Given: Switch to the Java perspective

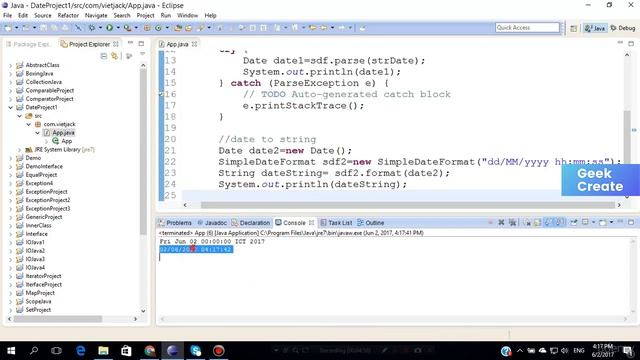Looking at the screenshot, I should click(595, 28).
